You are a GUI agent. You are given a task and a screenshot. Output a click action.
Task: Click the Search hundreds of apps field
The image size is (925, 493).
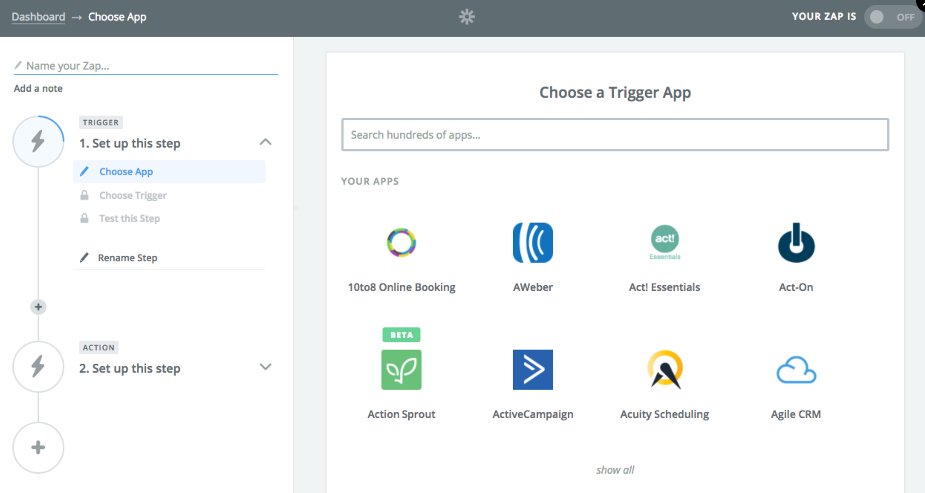tap(615, 134)
